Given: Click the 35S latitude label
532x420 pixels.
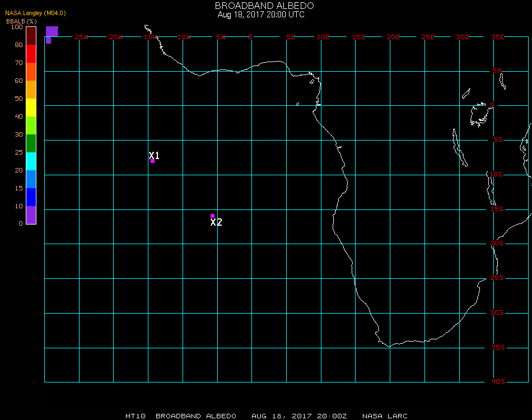Looking at the screenshot, I should coord(498,347).
